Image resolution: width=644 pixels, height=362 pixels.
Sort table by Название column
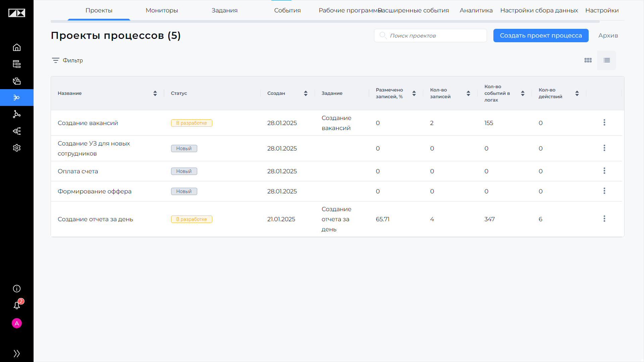coord(155,93)
